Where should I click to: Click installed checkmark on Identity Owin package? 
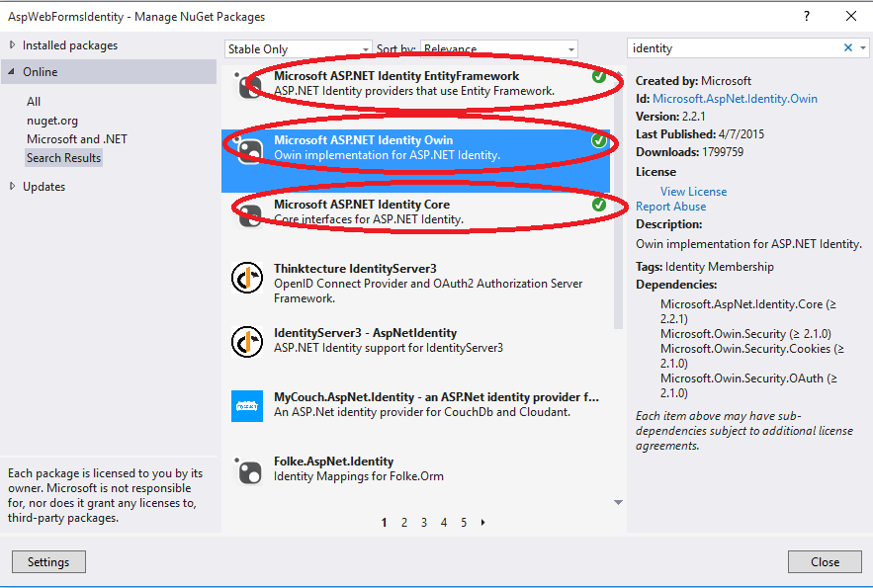coord(599,140)
